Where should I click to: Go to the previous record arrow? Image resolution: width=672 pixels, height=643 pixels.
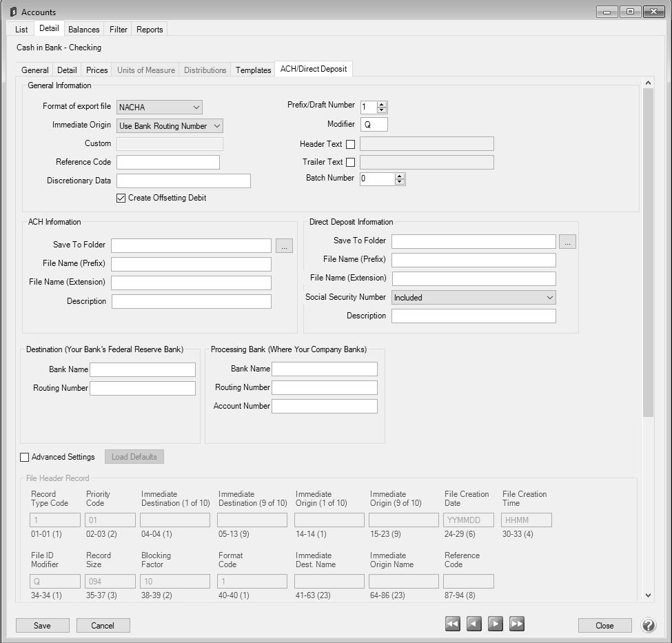474,624
